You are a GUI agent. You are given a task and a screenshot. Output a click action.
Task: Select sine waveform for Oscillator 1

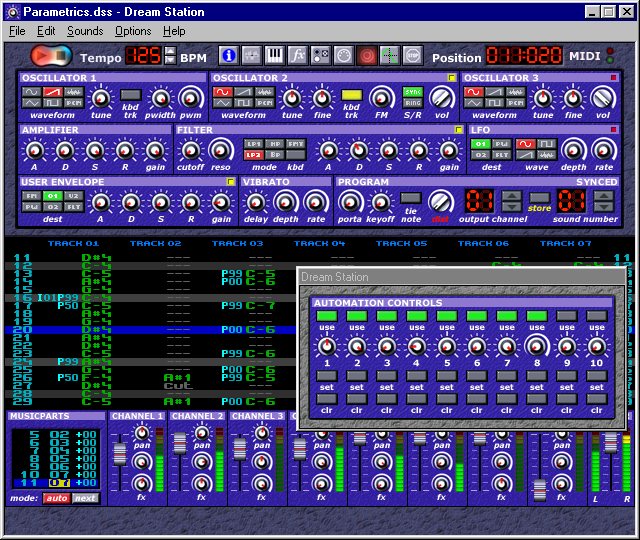click(31, 92)
